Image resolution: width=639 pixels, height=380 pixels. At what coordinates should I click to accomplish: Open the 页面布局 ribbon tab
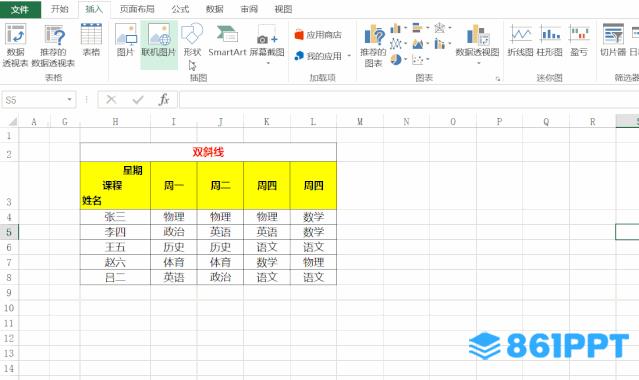137,9
